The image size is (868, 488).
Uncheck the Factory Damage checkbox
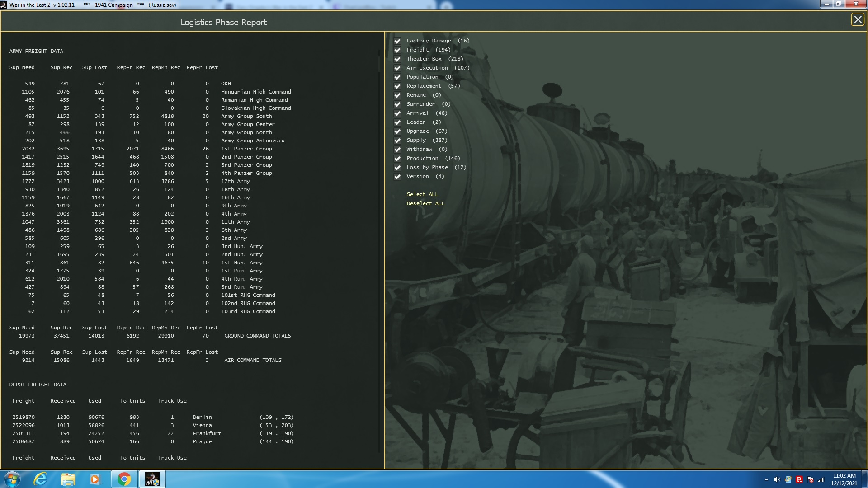tap(397, 41)
